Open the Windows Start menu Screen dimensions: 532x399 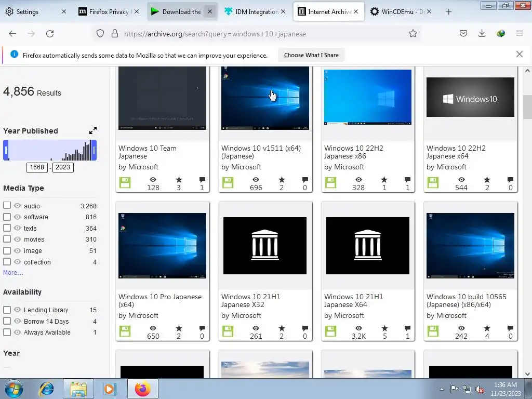[x=14, y=389]
